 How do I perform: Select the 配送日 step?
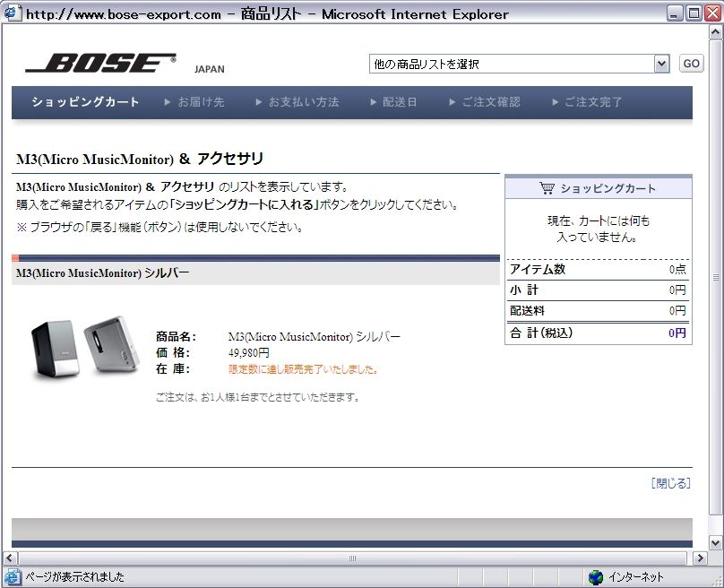394,101
